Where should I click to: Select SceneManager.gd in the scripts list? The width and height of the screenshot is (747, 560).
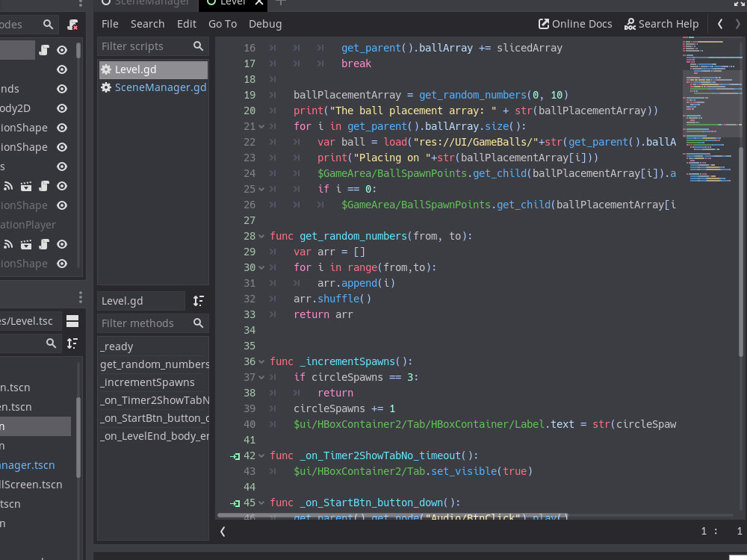153,87
